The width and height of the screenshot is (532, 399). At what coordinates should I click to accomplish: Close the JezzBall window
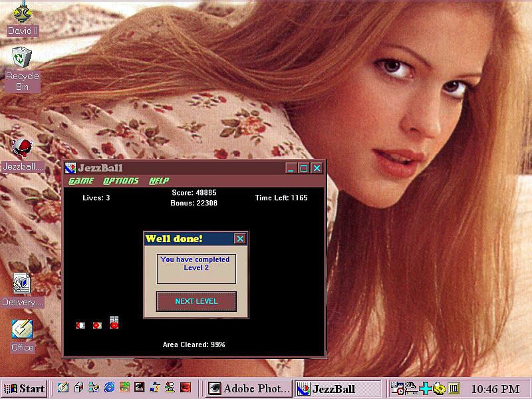point(317,168)
